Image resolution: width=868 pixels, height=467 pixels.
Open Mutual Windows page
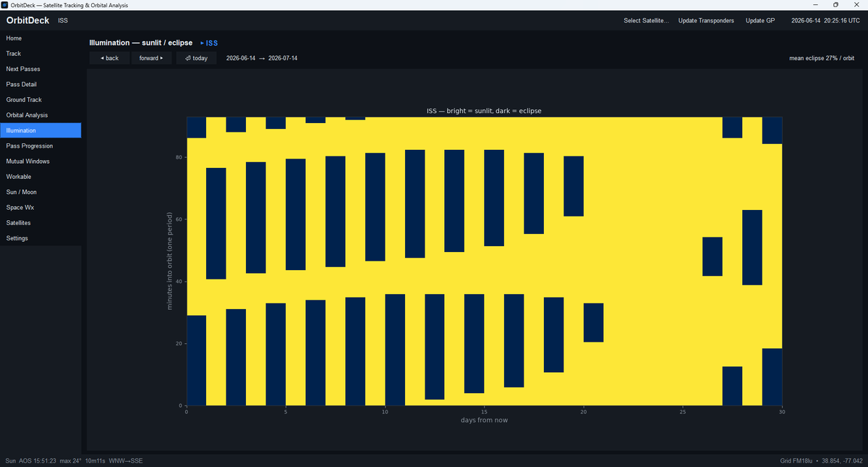click(x=41, y=161)
